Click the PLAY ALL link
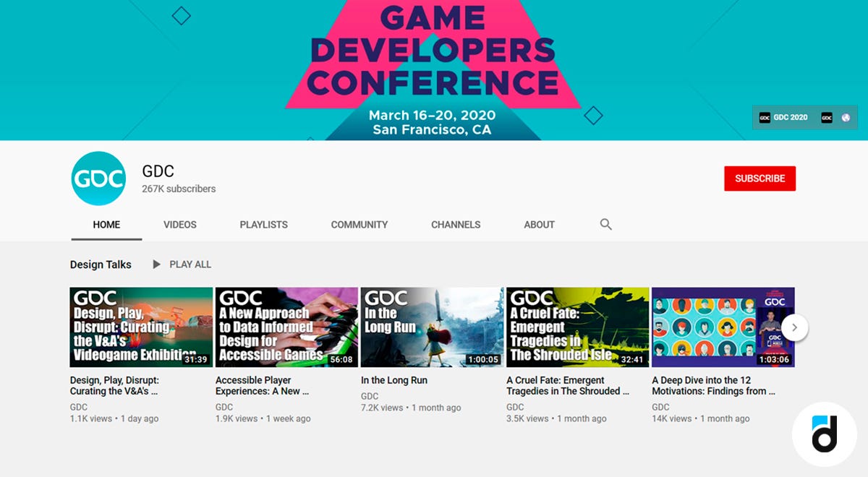 191,265
